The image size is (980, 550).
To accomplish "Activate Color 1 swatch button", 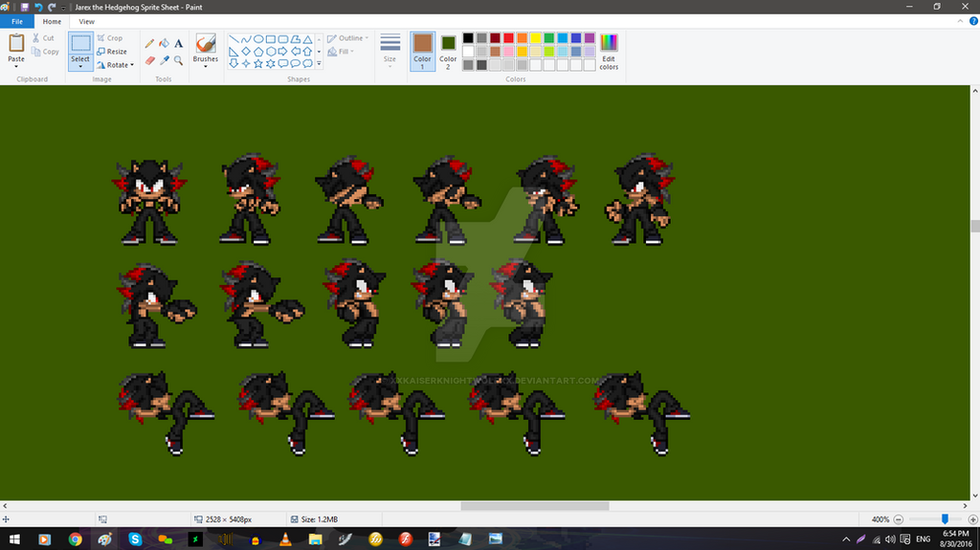I will point(422,52).
